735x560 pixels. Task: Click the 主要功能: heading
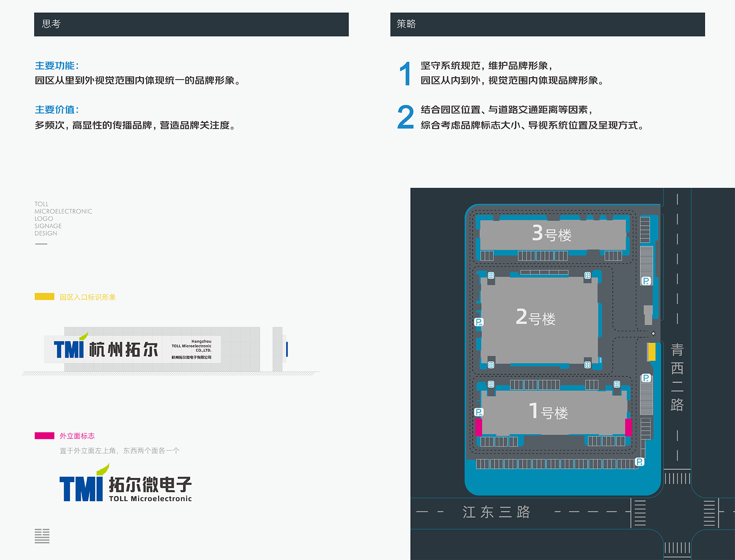pyautogui.click(x=57, y=66)
